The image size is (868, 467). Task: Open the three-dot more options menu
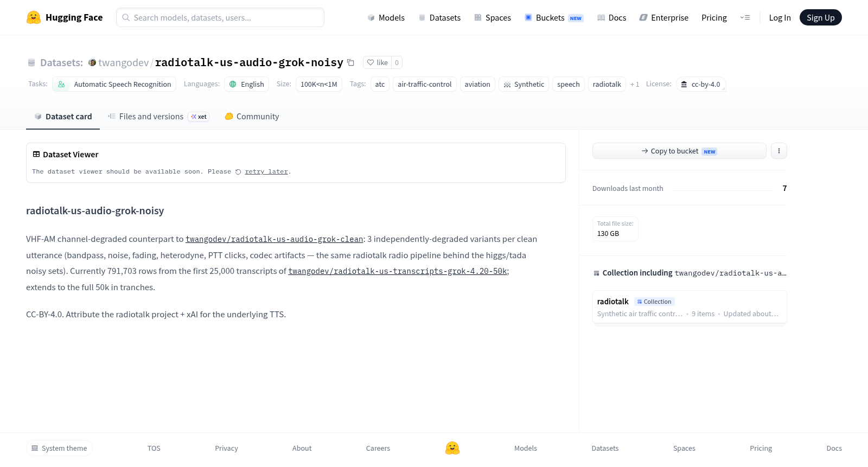click(779, 151)
